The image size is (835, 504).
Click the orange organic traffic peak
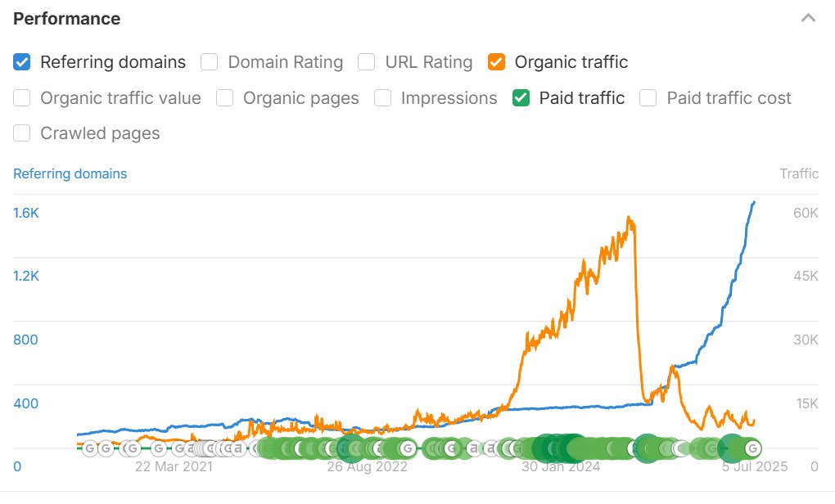(630, 218)
